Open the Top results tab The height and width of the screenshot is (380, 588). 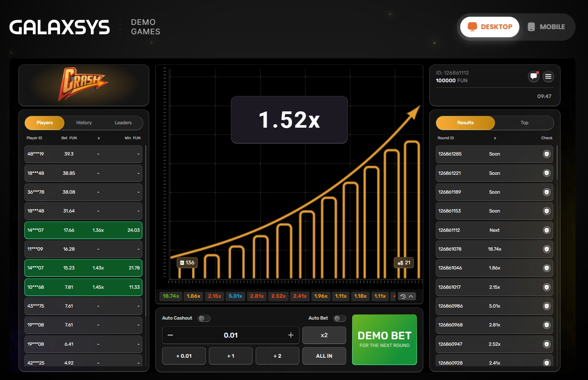524,123
